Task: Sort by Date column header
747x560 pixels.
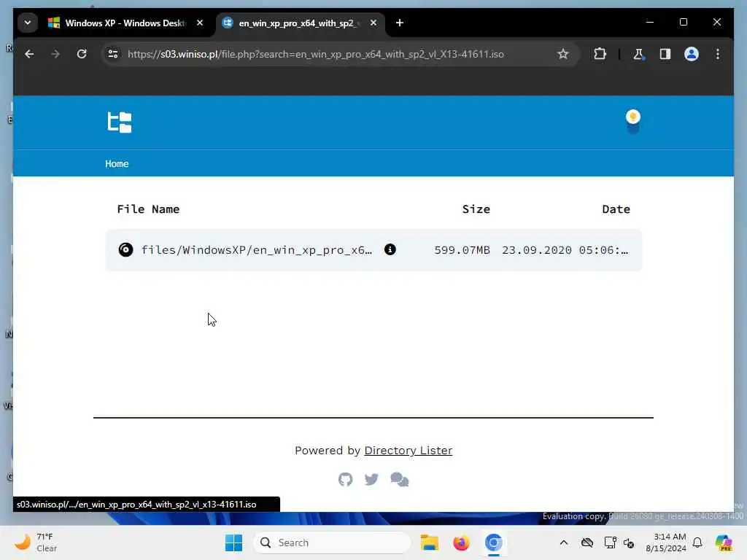Action: (x=616, y=209)
